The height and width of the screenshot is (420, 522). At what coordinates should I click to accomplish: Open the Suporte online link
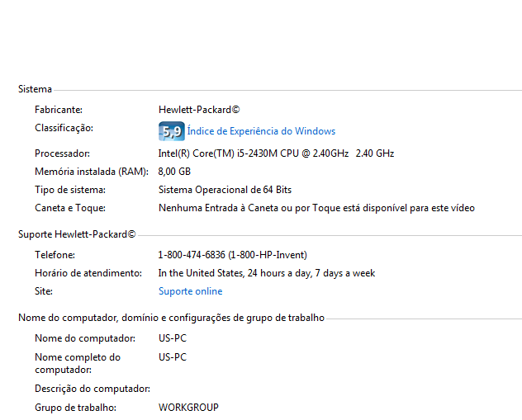click(x=190, y=291)
